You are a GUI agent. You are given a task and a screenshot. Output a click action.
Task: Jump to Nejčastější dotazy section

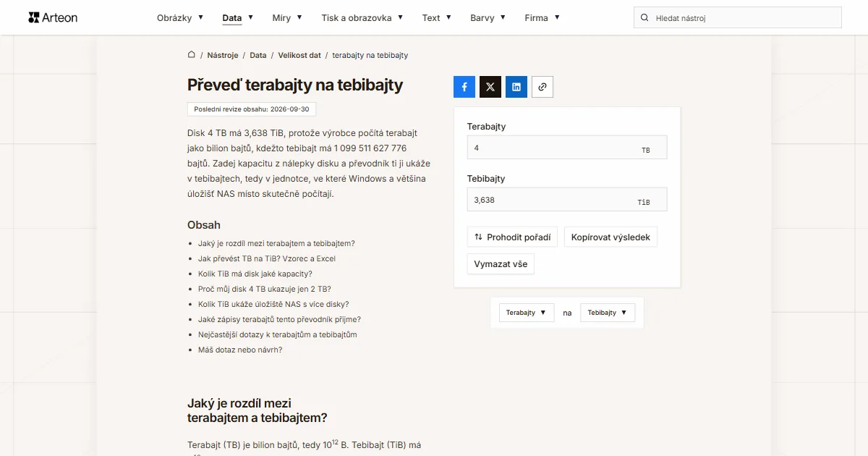point(278,334)
